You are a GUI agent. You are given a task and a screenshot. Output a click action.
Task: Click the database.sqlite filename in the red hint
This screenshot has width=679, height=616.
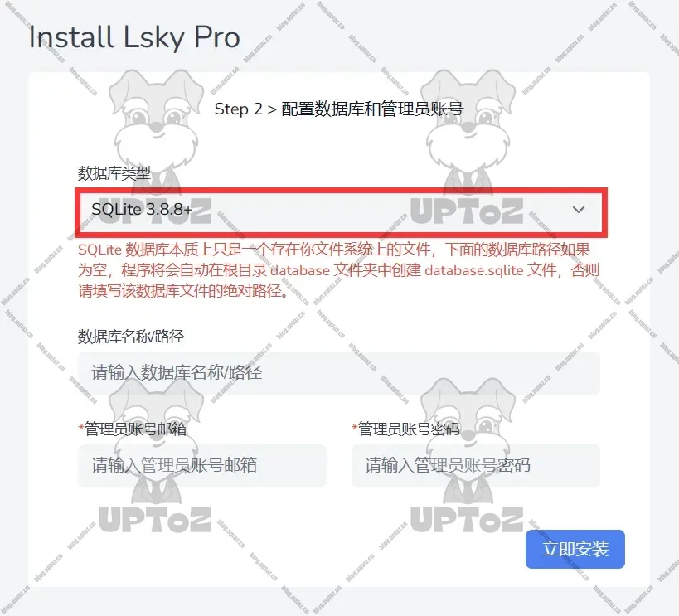[x=474, y=270]
